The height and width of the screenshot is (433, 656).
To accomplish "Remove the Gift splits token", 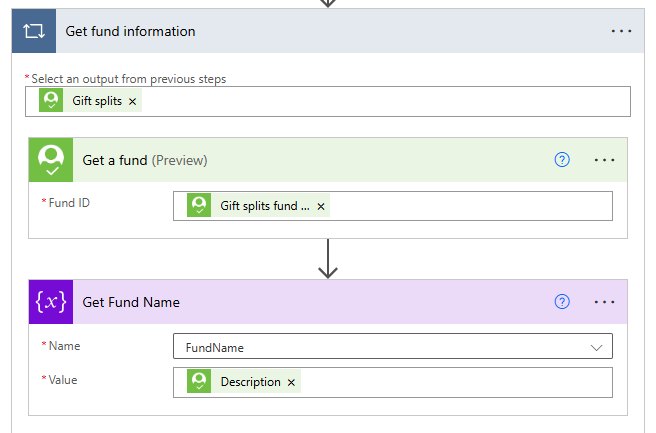I will 132,101.
